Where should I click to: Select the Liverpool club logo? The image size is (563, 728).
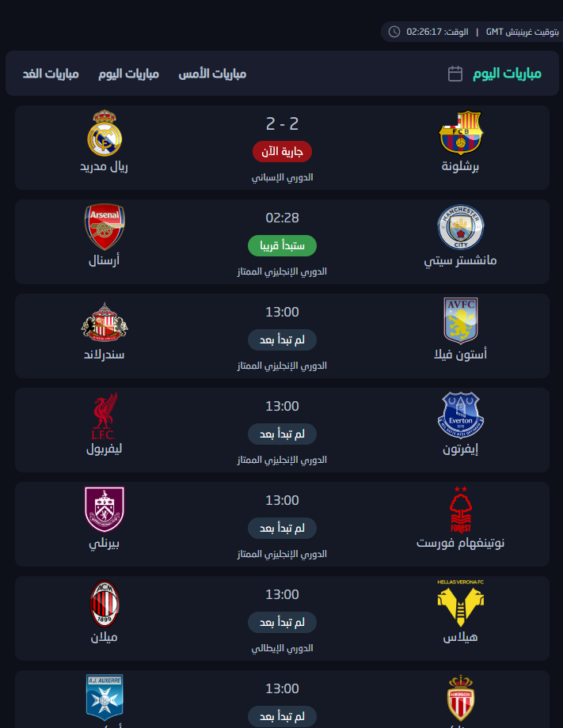pyautogui.click(x=105, y=415)
